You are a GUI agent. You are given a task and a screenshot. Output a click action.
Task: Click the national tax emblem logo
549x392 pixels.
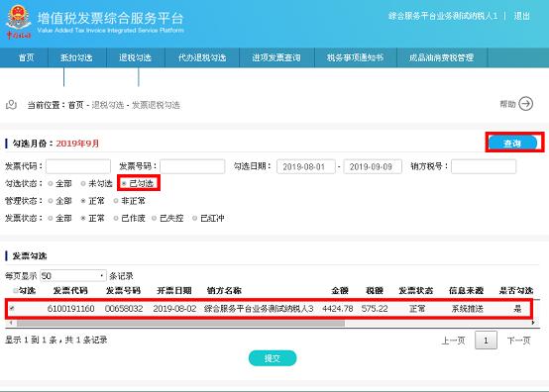(18, 22)
